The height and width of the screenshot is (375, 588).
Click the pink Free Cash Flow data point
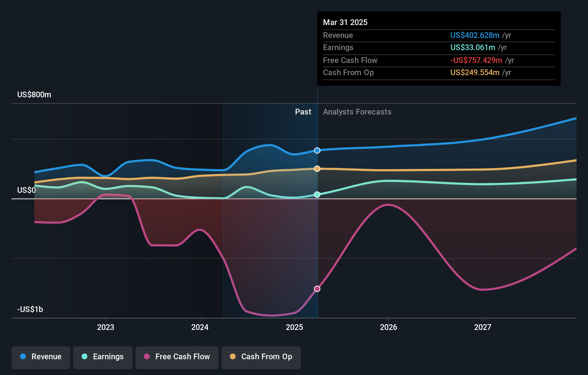[317, 289]
